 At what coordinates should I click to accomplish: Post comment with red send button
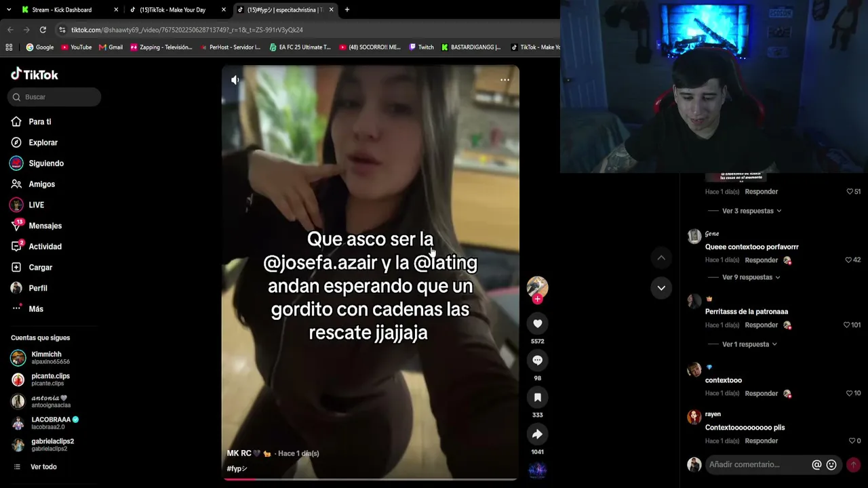coord(853,465)
